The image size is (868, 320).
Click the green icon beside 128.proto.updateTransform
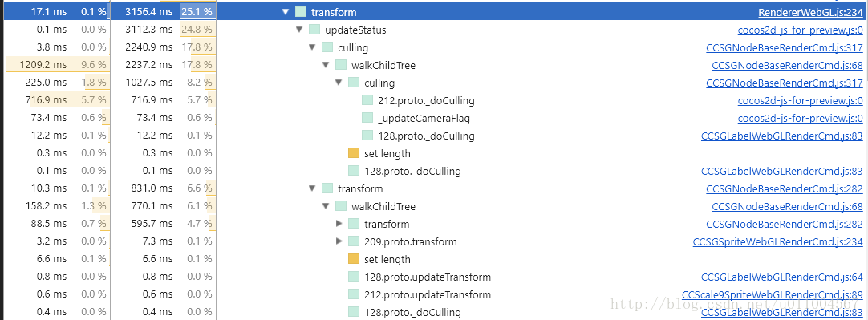coord(354,277)
